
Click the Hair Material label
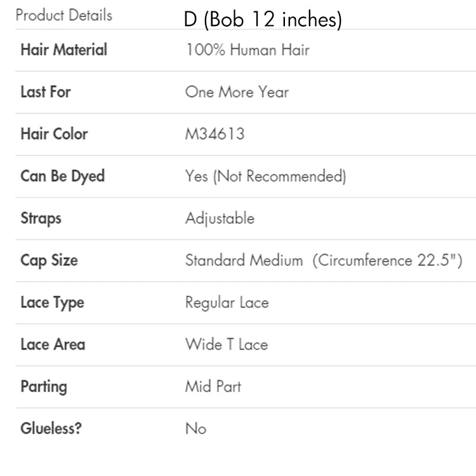coord(63,50)
